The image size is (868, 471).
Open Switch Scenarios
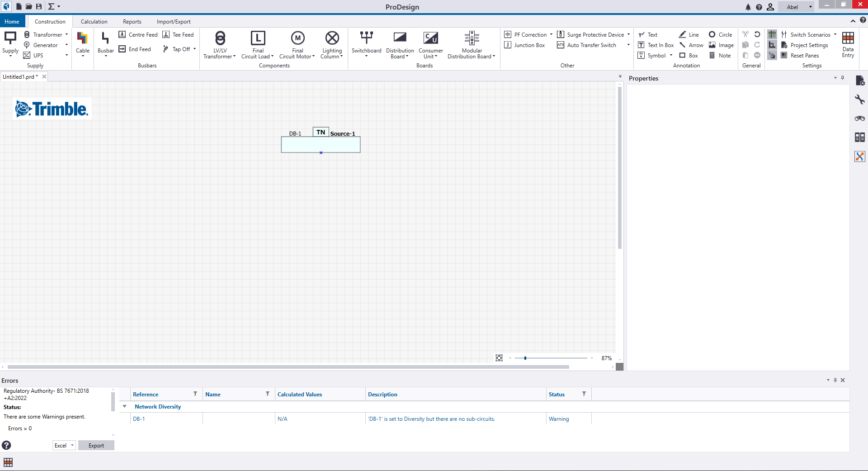click(x=808, y=35)
